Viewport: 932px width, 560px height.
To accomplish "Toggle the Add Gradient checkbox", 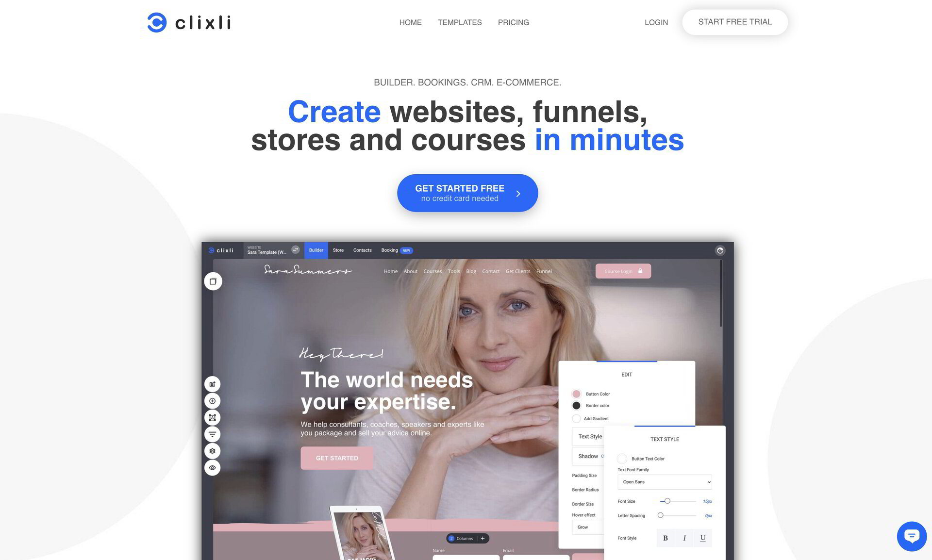I will coord(576,417).
